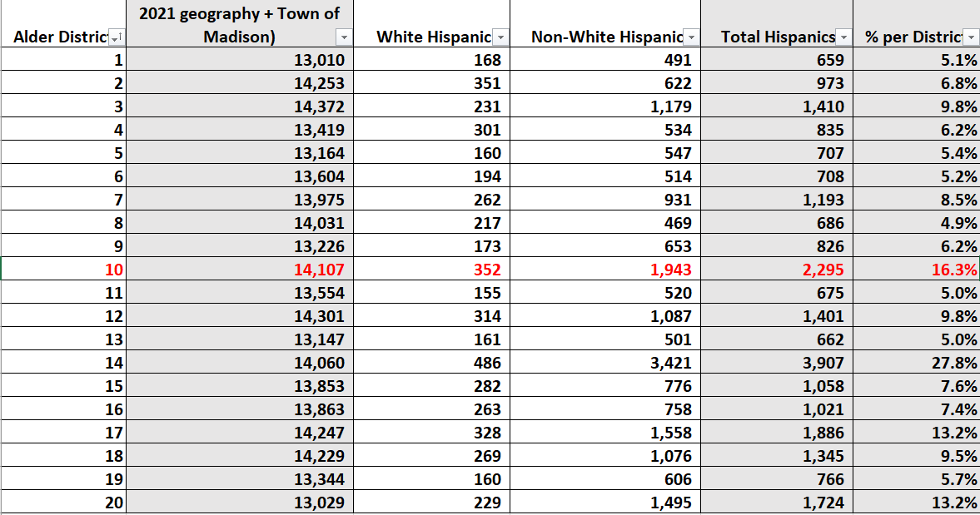Select population cell 13,226
980x515 pixels.
click(x=240, y=246)
